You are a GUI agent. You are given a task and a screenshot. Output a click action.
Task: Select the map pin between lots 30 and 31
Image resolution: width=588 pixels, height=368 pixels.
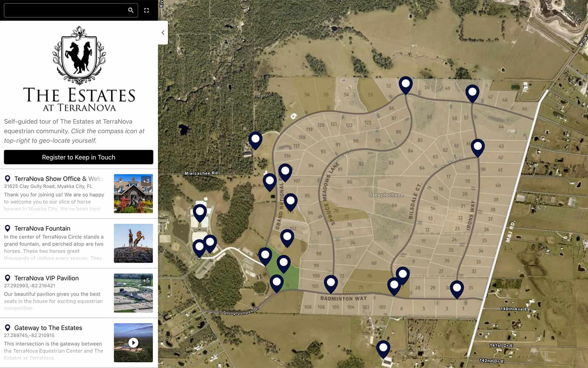click(x=457, y=290)
